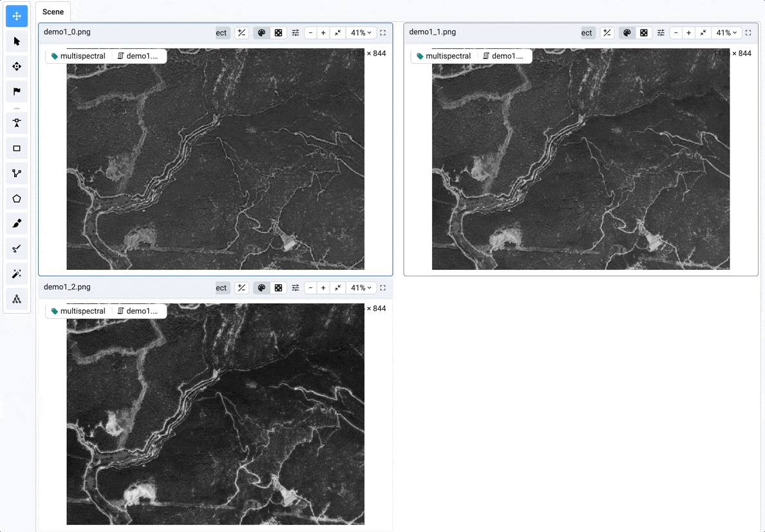
Task: Toggle dice pattern button in demo1_1.png panel
Action: coord(643,33)
